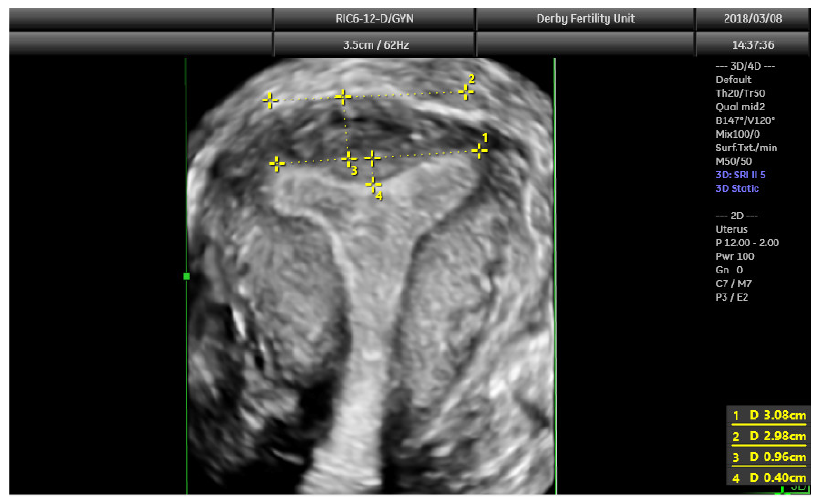Viewport: 820px width, 504px height.
Task: Select measurement result 1 D 3.08cm
Action: coord(769,415)
